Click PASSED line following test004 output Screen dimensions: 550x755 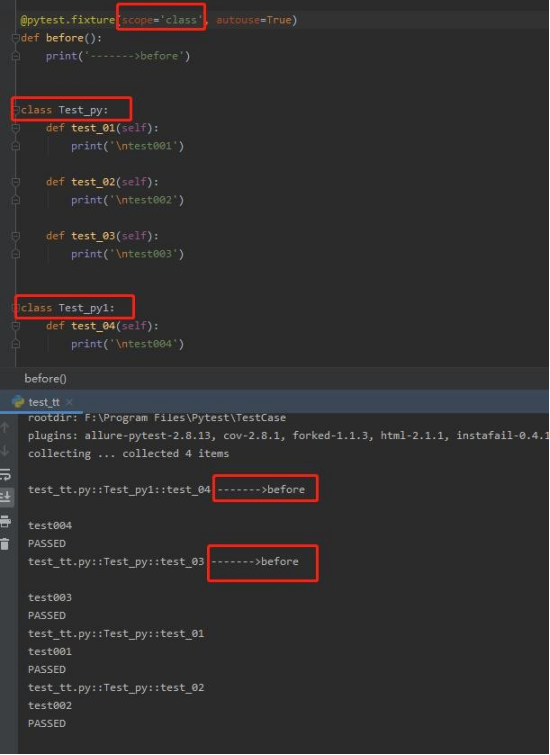tap(47, 543)
